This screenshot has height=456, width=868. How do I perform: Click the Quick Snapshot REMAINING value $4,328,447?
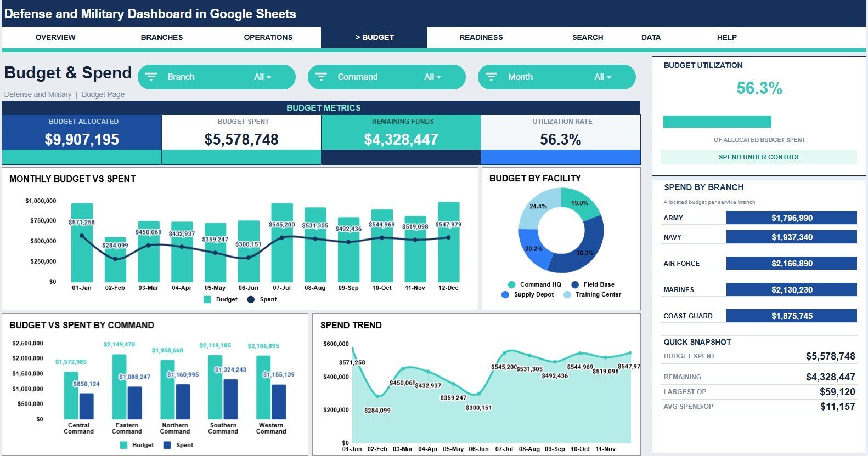tap(830, 377)
